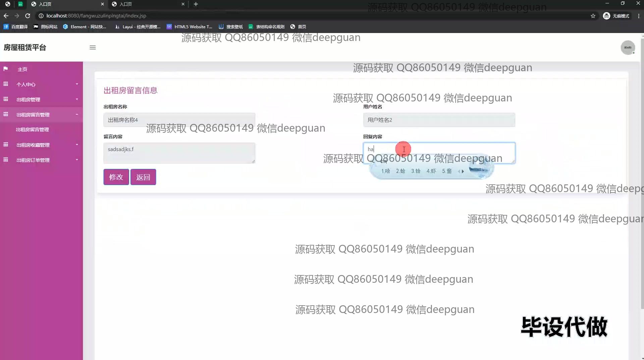This screenshot has width=644, height=360.
Task: Expand the 出租房收藏管理 sidebar menu
Action: tap(41, 145)
